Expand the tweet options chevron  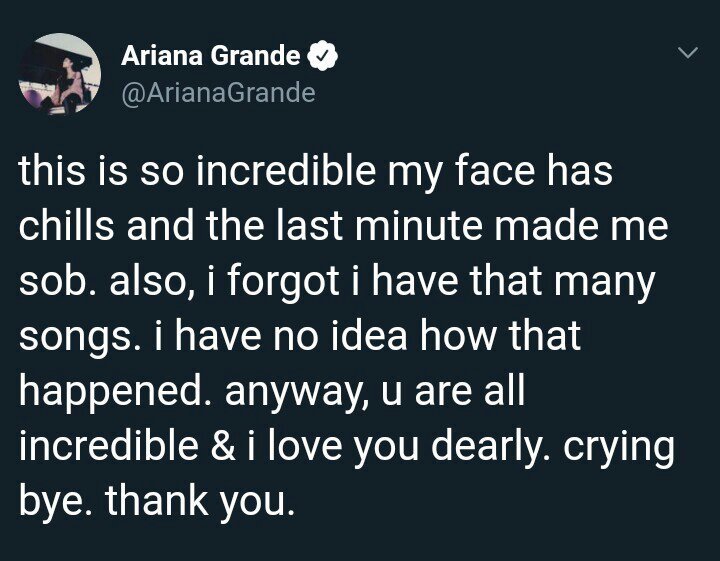click(688, 53)
